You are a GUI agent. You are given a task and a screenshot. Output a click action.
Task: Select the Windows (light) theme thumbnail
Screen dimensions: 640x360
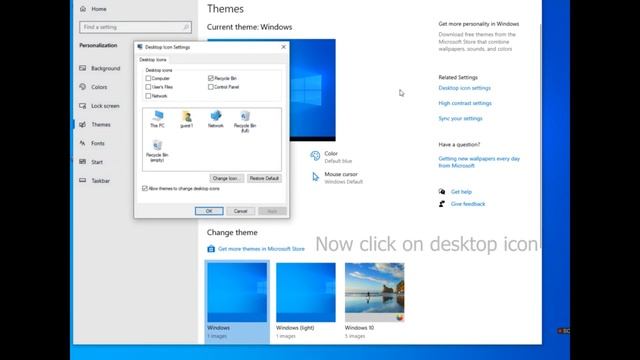coord(306,292)
